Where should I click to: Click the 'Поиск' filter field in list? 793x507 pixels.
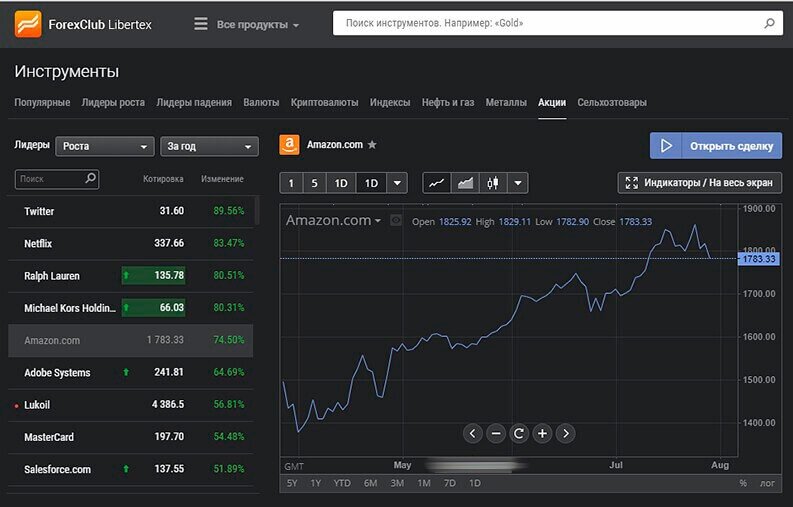pyautogui.click(x=57, y=179)
